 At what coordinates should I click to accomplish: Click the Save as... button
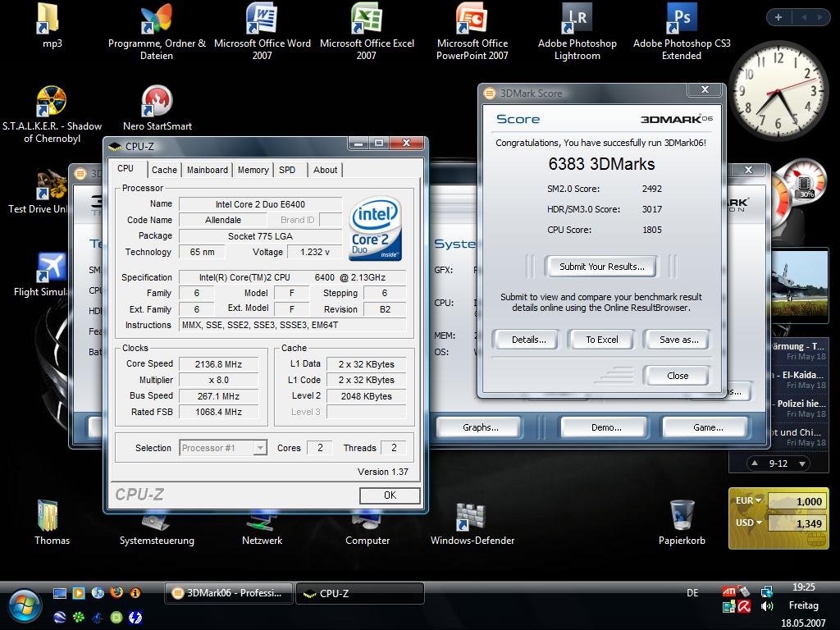(678, 340)
